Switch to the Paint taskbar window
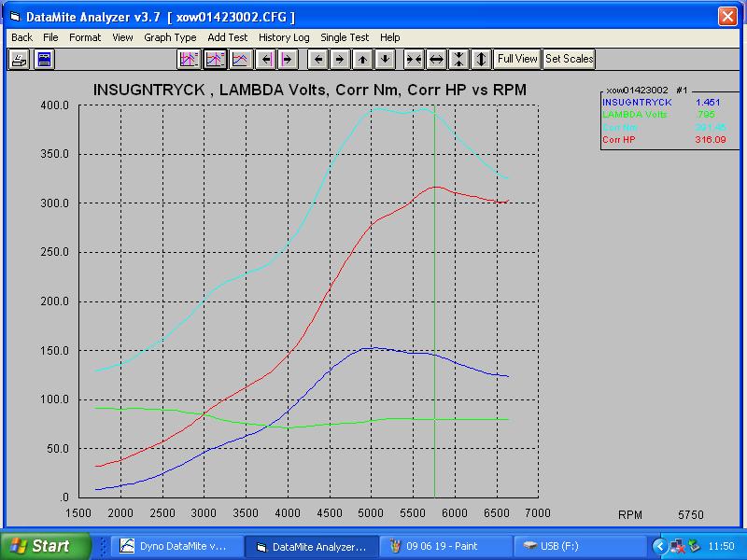Viewport: 747px width, 560px height. (x=449, y=545)
